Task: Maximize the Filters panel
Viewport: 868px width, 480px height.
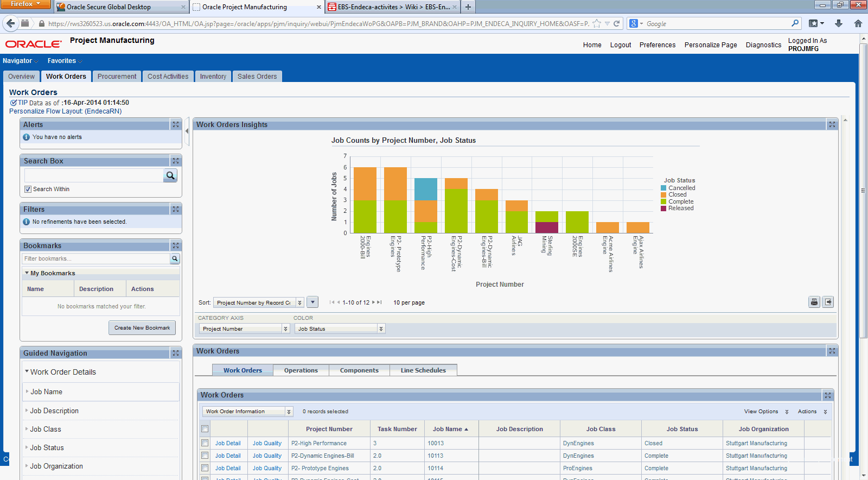Action: pyautogui.click(x=176, y=209)
